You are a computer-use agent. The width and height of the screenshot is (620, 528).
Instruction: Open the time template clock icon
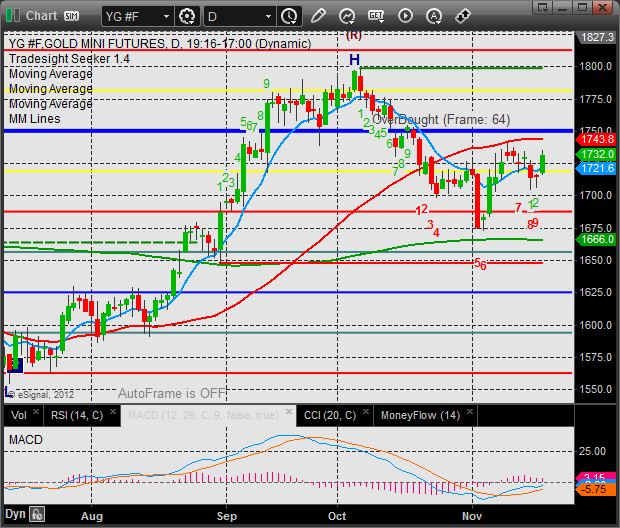coord(289,16)
